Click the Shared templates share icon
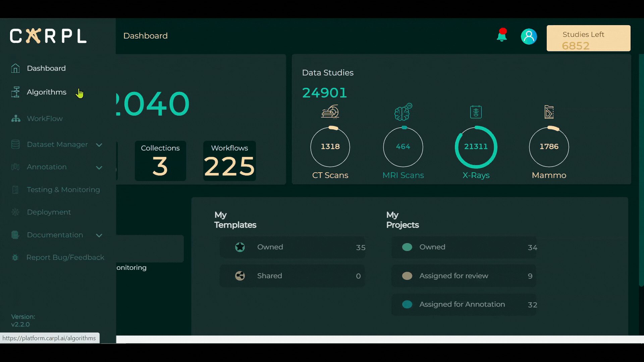Screen dimensions: 644x362 240,276
